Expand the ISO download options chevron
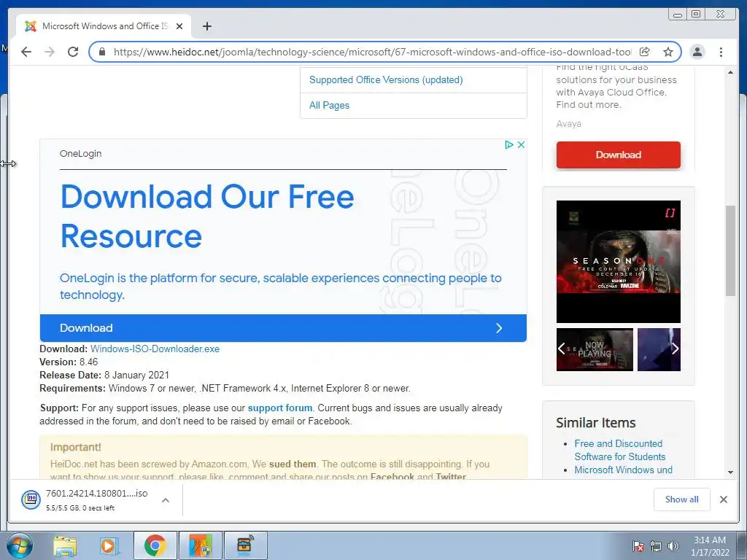The height and width of the screenshot is (560, 747). pos(166,500)
